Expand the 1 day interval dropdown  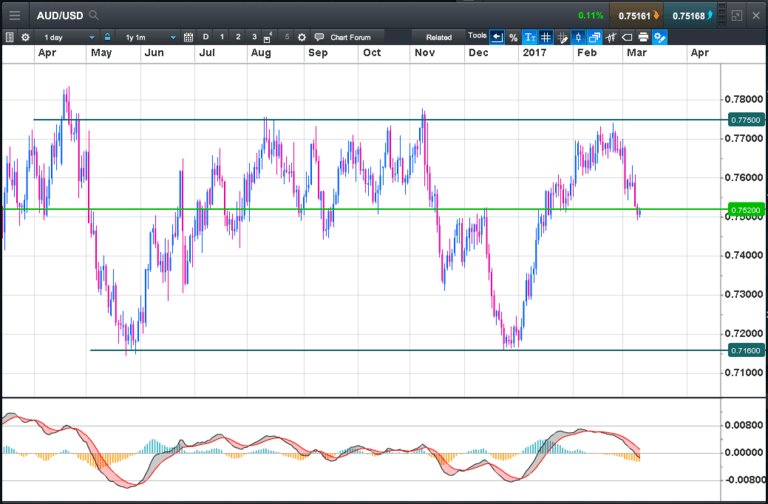tap(69, 37)
